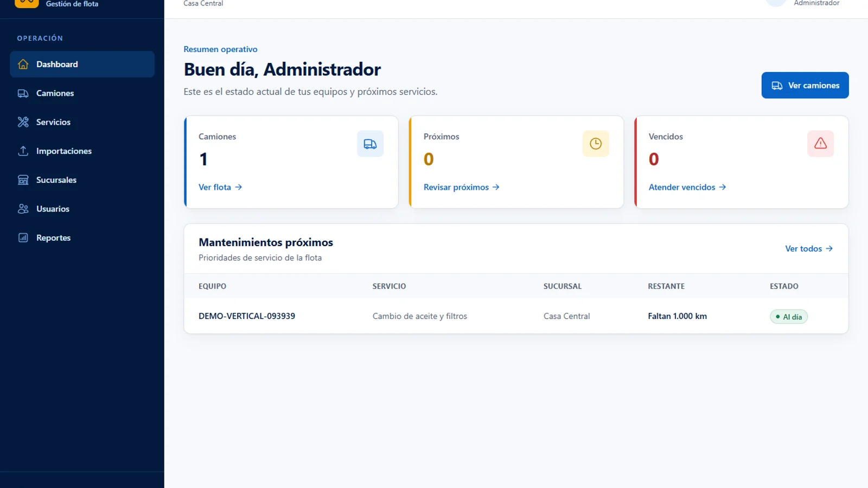This screenshot has width=868, height=488.
Task: Click the truck icon inside Ver camiones button
Action: coord(777,86)
